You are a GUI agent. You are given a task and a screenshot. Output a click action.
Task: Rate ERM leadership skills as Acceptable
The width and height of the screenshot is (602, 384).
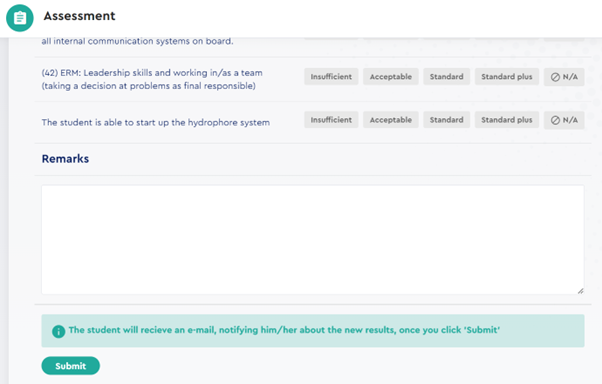point(391,77)
